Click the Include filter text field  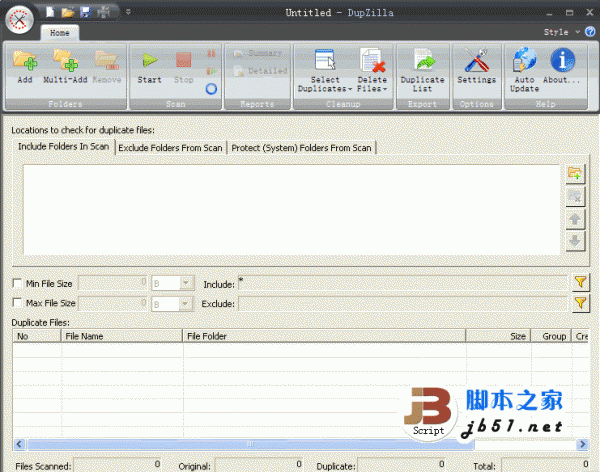[403, 284]
